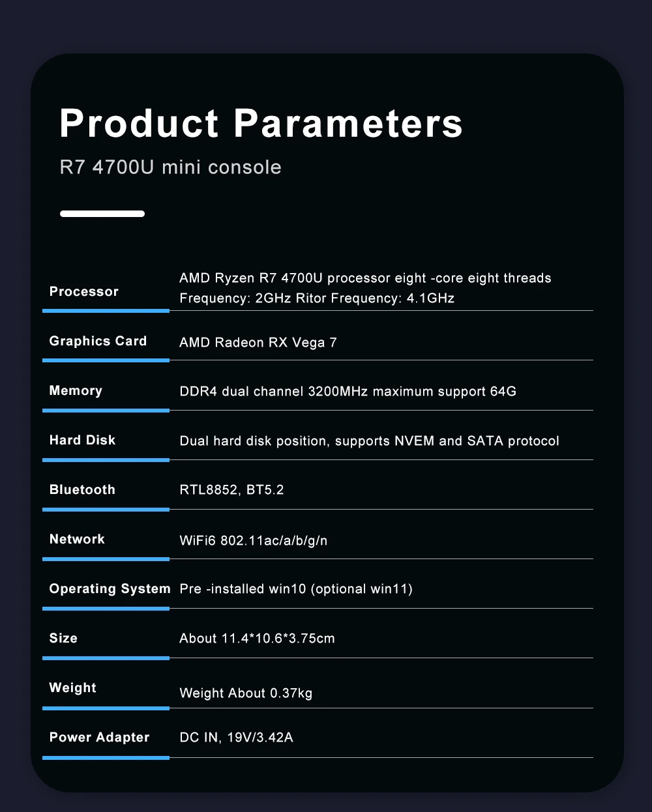Image resolution: width=652 pixels, height=812 pixels.
Task: Click the white bar under the subtitle
Action: [x=102, y=214]
